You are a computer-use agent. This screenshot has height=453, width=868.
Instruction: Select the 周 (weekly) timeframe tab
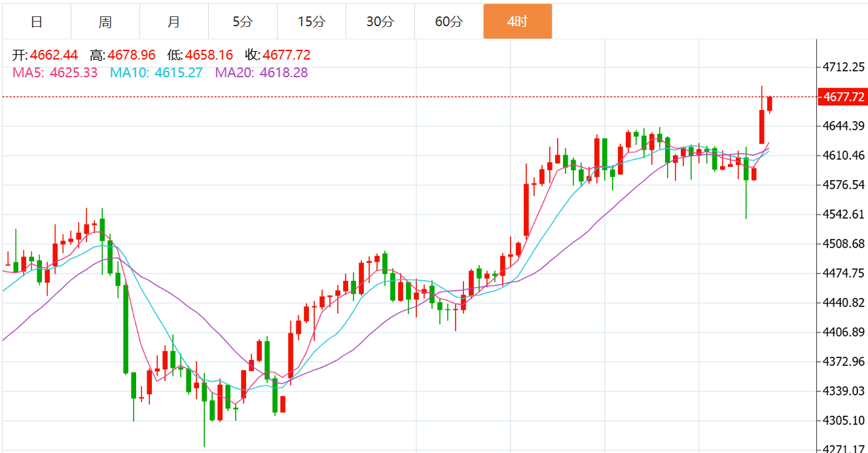[x=105, y=22]
